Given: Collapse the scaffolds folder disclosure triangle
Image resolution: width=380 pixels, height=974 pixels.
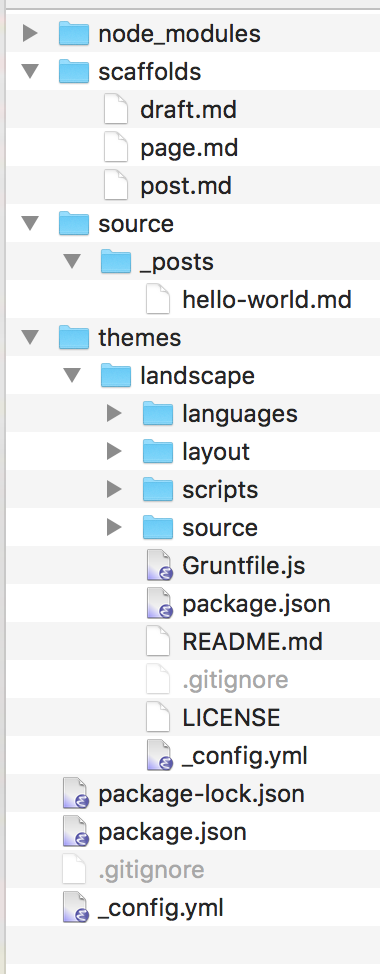Looking at the screenshot, I should [x=30, y=71].
